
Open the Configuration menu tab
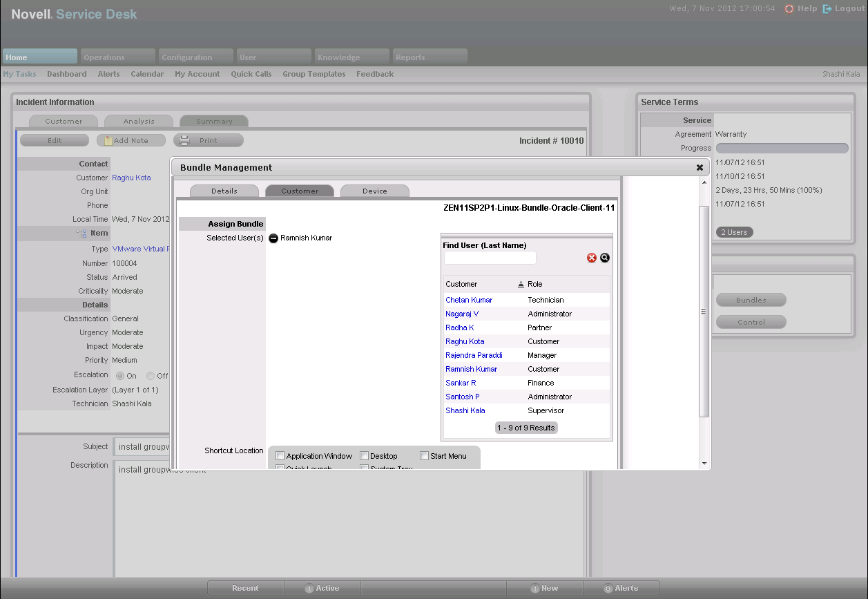(x=196, y=57)
